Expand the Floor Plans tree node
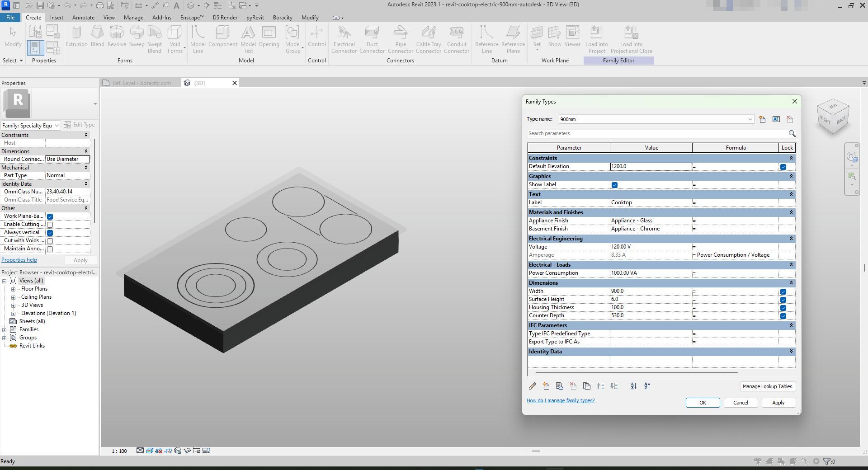Viewport: 868px width, 470px height. (14, 289)
